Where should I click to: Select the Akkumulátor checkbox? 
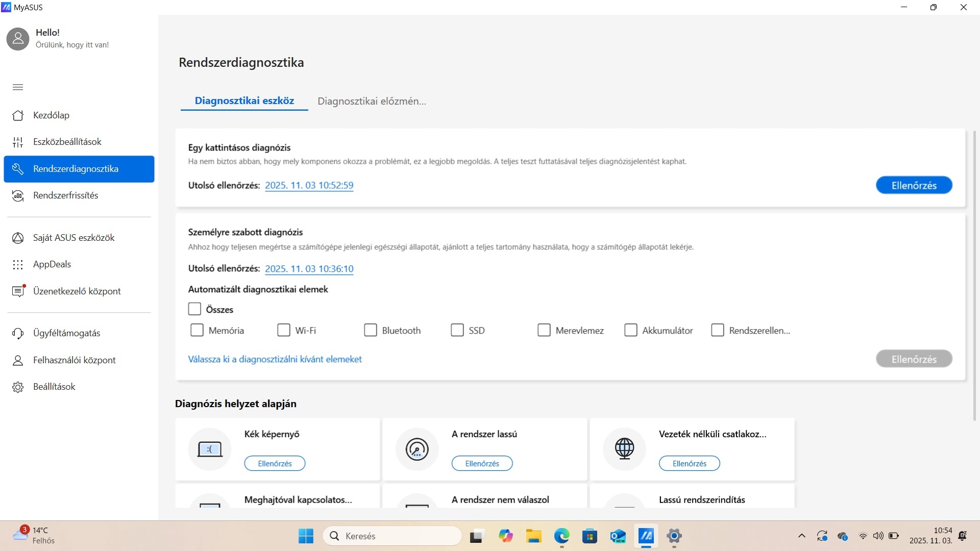[631, 330]
